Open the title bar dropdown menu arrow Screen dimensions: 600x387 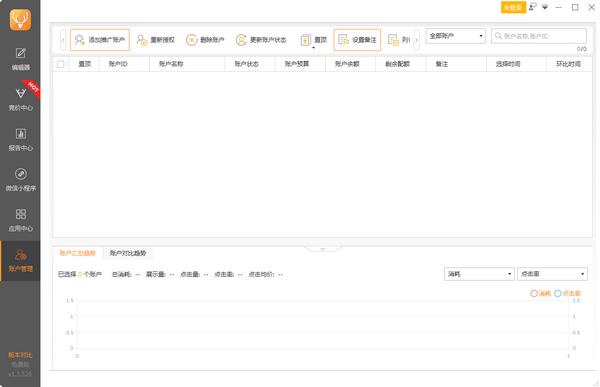[545, 7]
